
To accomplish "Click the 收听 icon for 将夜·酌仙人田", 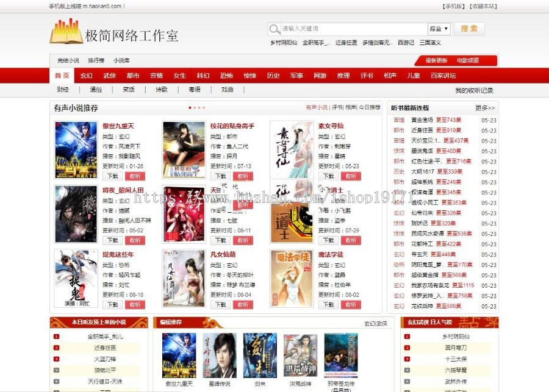I will tap(135, 240).
